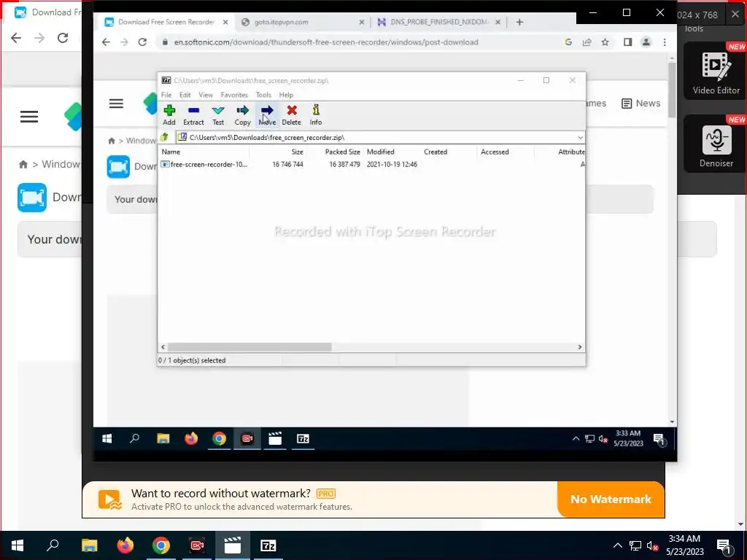Open the Denoiser tool

coord(716,144)
